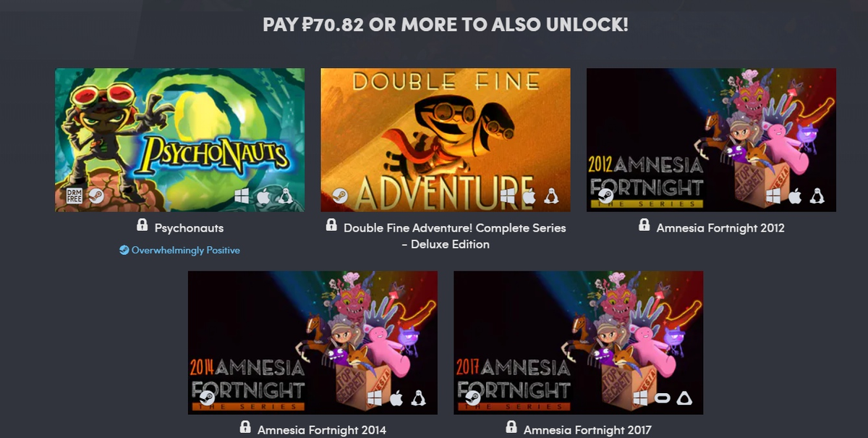Click Steam icon on Amnesia Fortnight 2012
Screen dimensions: 868x438
tap(605, 195)
